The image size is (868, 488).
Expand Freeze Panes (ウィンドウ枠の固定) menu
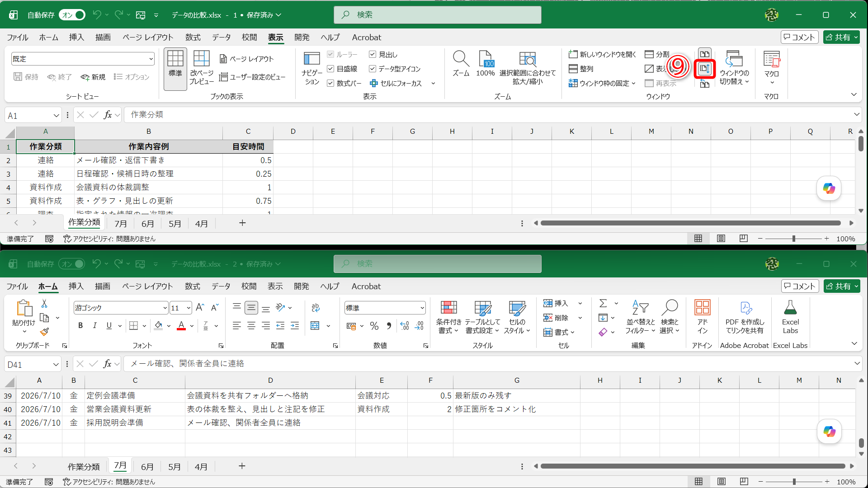click(602, 83)
